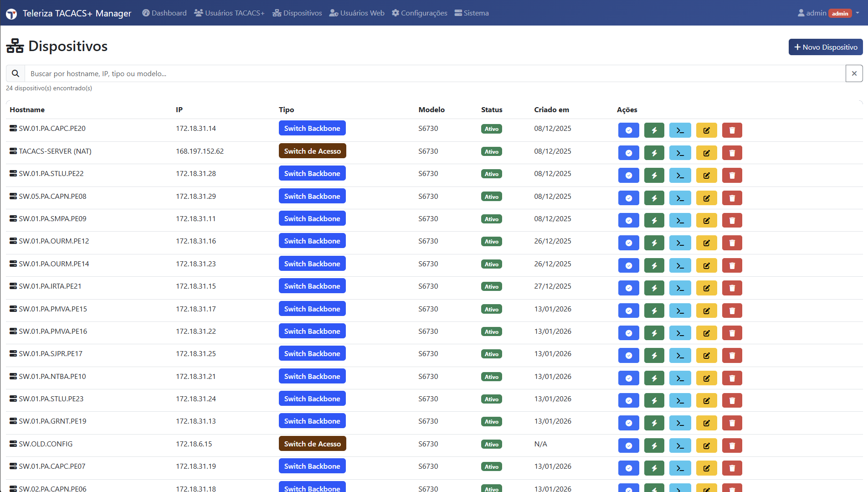Click the pencil edit icon for TACACS-SERVER (NAT)
Viewport: 868px width, 492px height.
pos(706,153)
